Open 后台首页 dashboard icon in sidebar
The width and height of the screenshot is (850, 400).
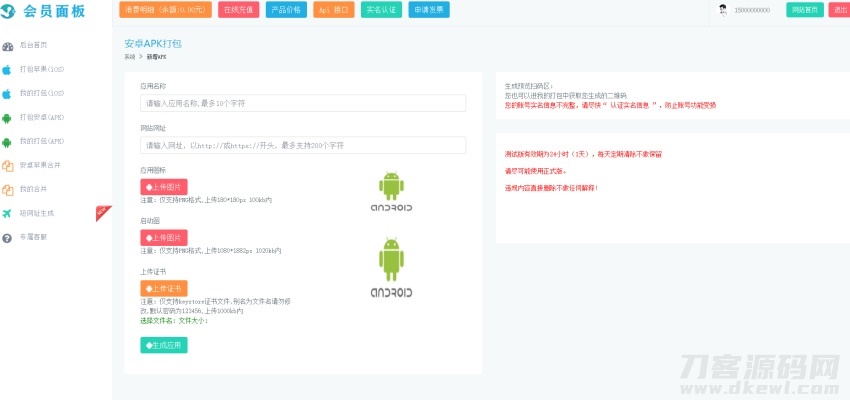(x=8, y=46)
